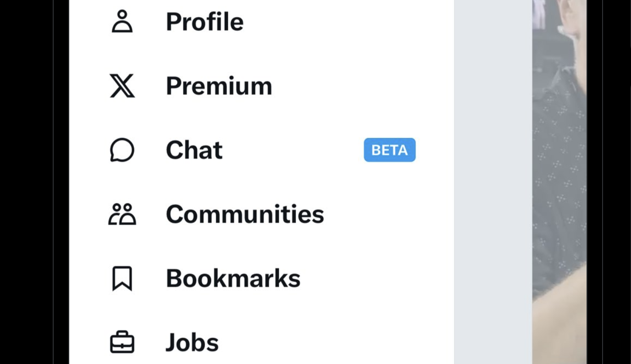Tap the dimmed photo of patterned shirt
631x364 pixels.
(x=559, y=182)
